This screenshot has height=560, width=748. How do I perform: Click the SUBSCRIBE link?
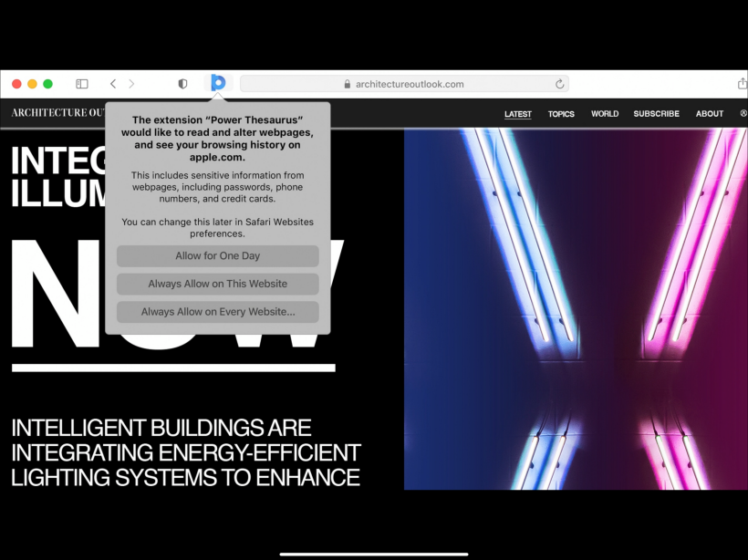pyautogui.click(x=656, y=114)
